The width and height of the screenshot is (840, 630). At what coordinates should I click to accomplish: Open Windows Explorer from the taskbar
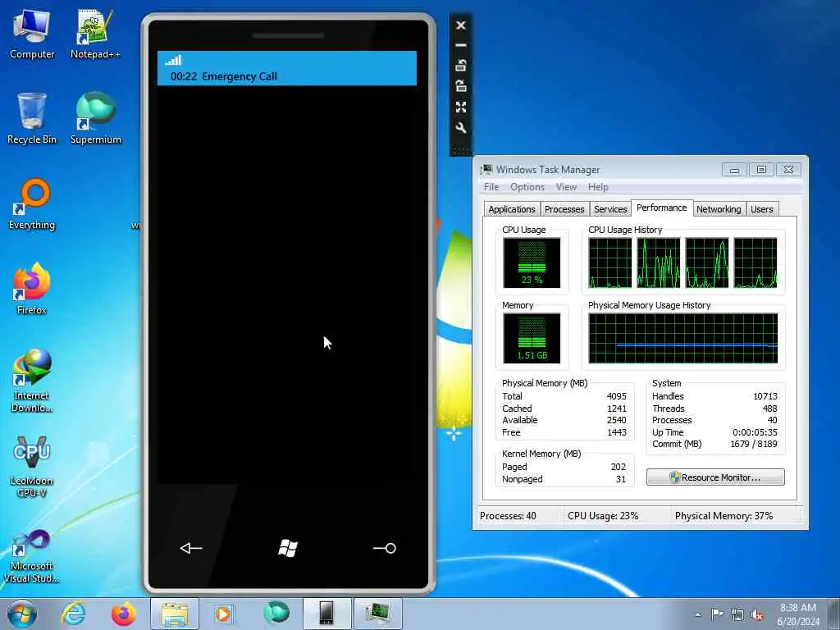(175, 614)
